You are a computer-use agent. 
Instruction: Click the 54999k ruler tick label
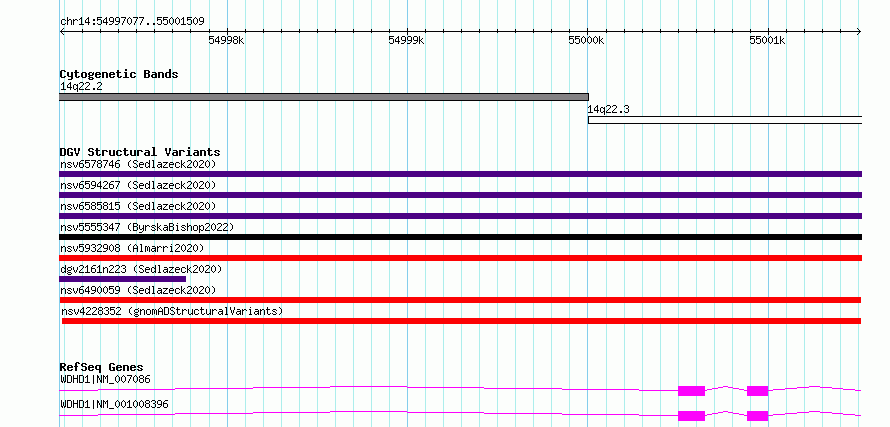tap(406, 40)
